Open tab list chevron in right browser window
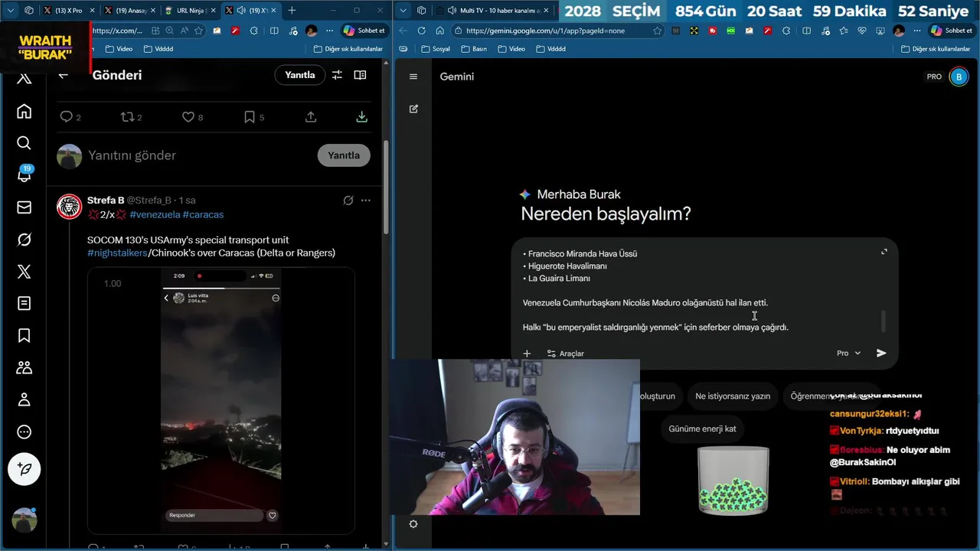The width and height of the screenshot is (980, 551). point(403,11)
